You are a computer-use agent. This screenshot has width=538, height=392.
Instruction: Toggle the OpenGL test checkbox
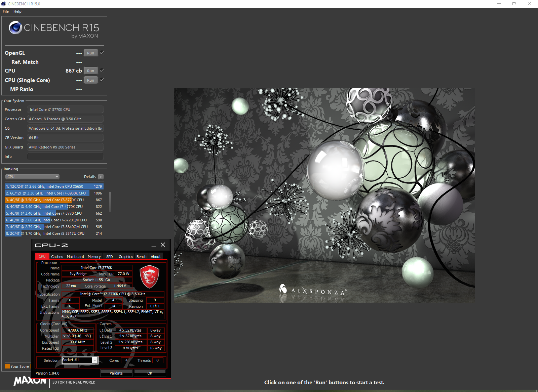click(x=102, y=53)
